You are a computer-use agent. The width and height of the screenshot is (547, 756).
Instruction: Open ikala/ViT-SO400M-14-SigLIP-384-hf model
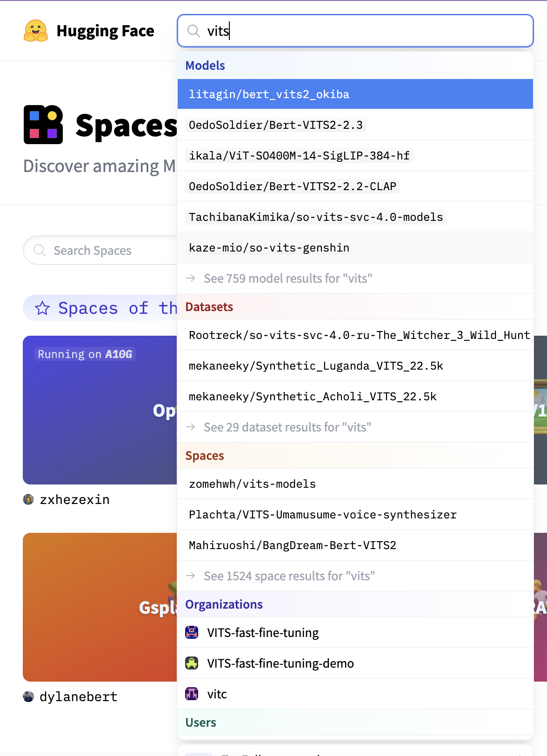coord(355,155)
